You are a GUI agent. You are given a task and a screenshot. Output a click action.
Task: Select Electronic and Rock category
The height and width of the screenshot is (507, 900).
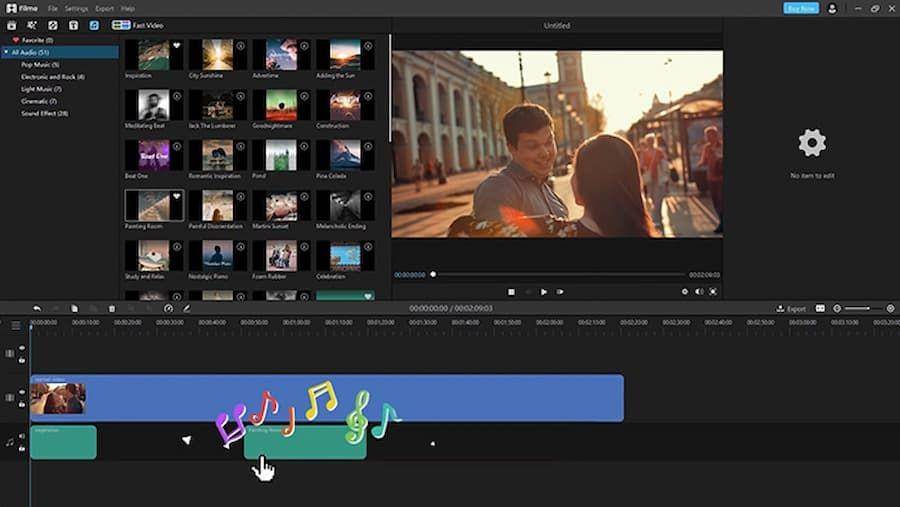pos(53,76)
